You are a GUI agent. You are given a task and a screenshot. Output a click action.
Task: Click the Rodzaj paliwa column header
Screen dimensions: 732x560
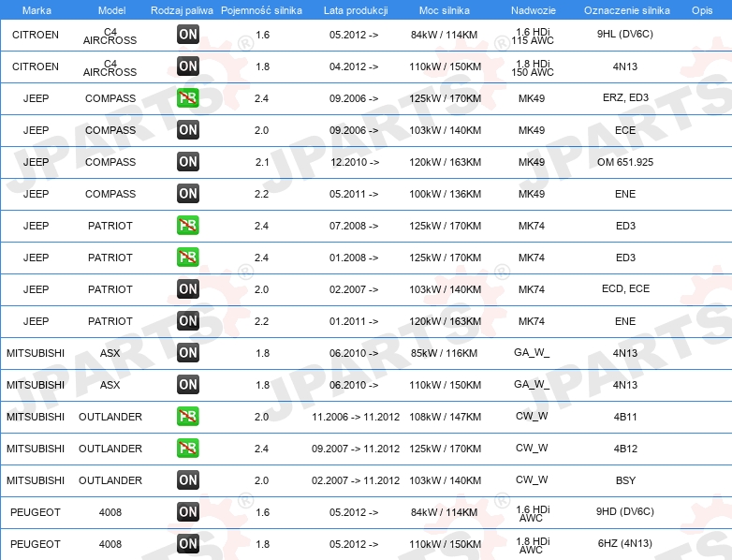pos(182,10)
